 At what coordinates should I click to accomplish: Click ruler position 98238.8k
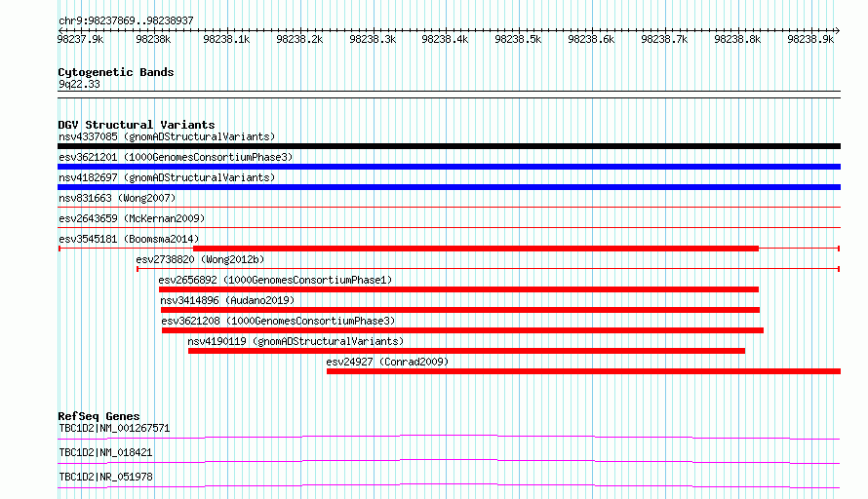pyautogui.click(x=737, y=39)
